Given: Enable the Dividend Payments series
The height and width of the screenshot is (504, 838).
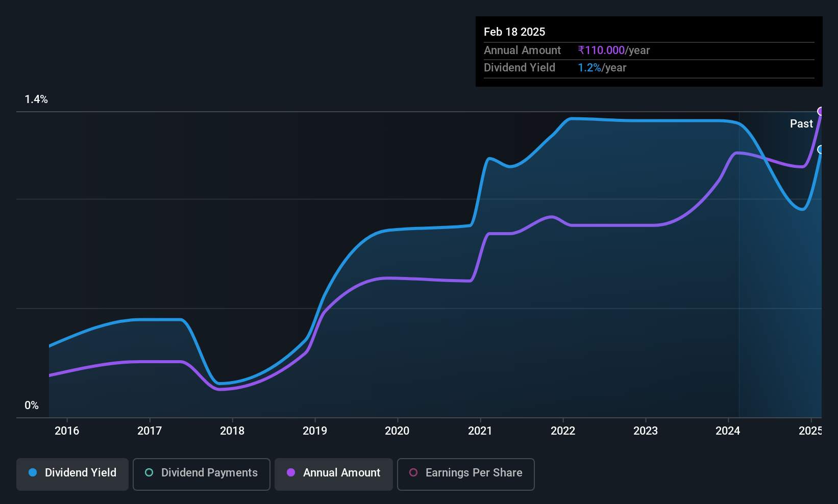Looking at the screenshot, I should (202, 474).
